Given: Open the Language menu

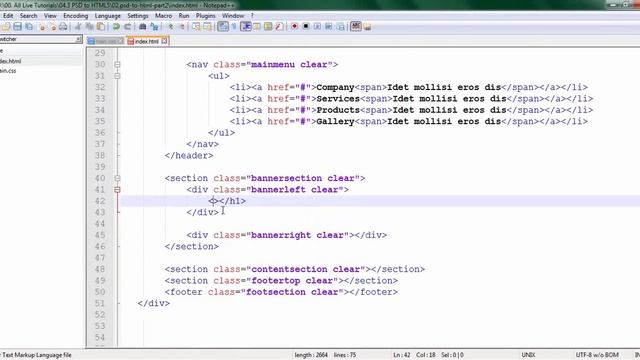Looking at the screenshot, I should pyautogui.click(x=108, y=16).
